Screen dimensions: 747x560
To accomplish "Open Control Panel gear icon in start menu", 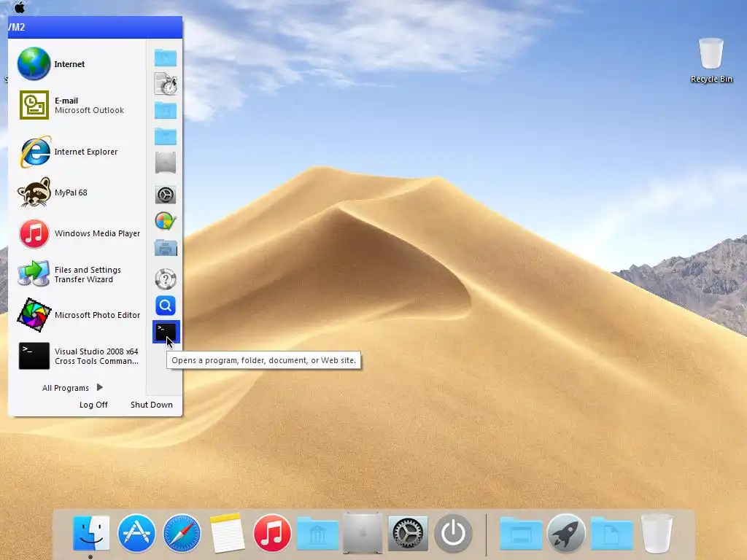I will (166, 195).
